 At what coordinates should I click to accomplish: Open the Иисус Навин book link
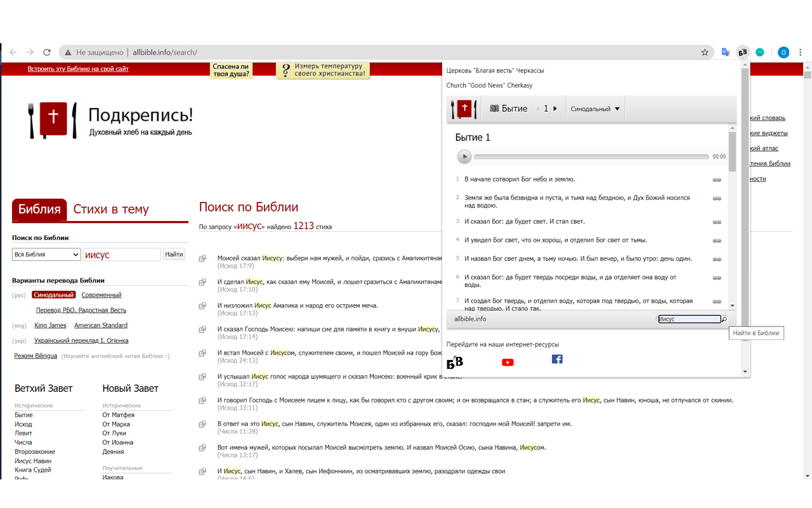[33, 461]
